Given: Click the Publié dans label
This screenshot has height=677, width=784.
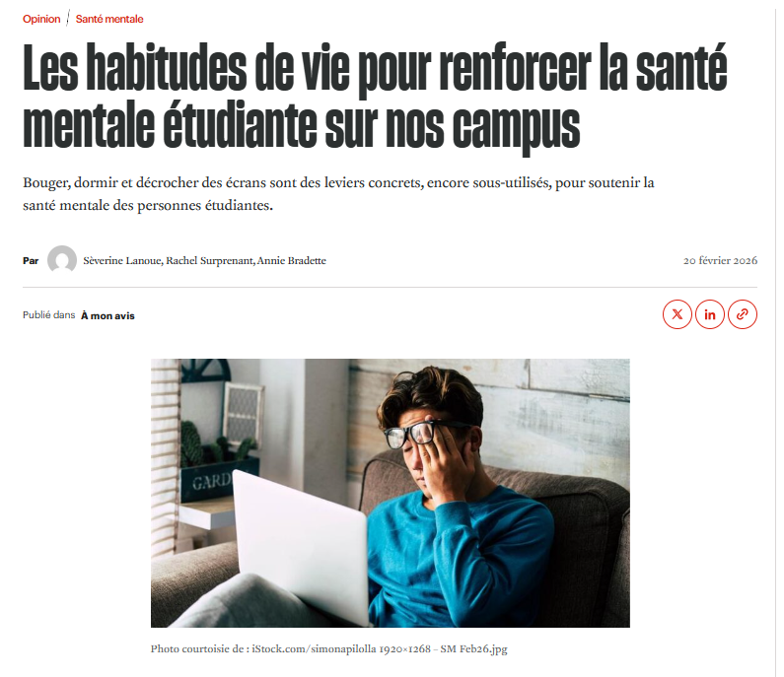Looking at the screenshot, I should pos(48,314).
